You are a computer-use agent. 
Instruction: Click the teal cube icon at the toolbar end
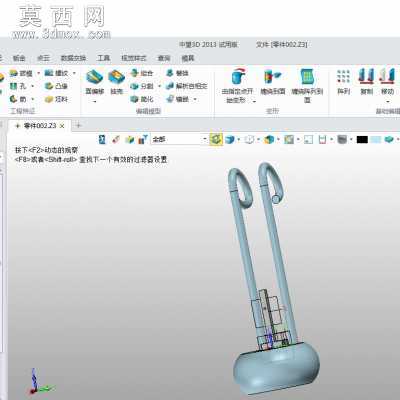pos(389,139)
